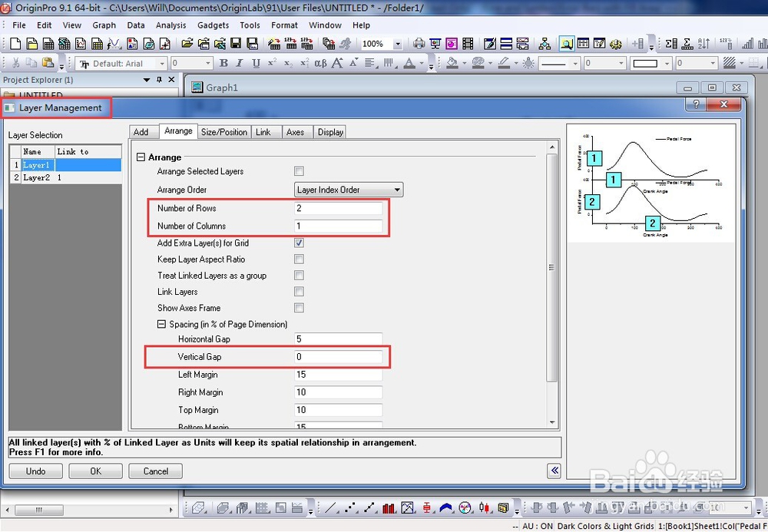This screenshot has height=532, width=768.
Task: Collapse the Arrange section
Action: pos(141,157)
